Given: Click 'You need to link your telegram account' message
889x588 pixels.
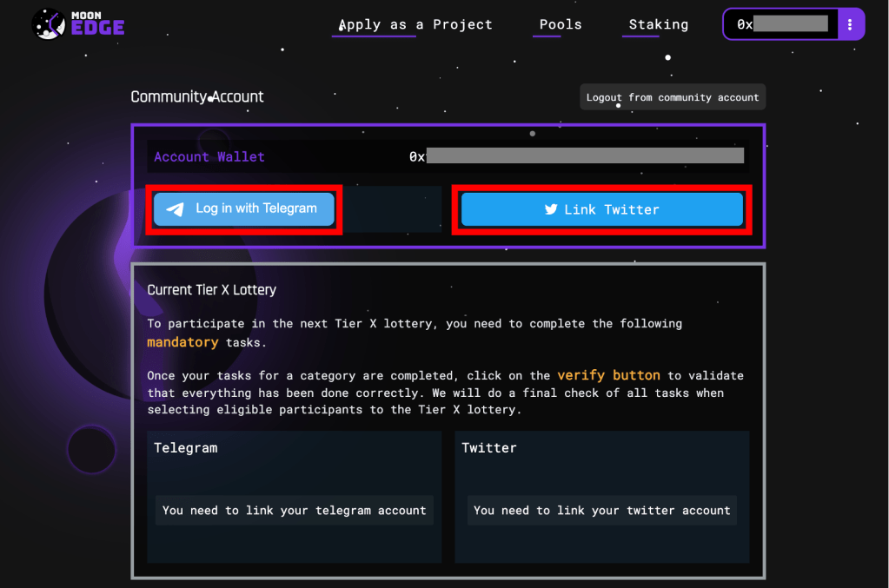Looking at the screenshot, I should point(294,510).
